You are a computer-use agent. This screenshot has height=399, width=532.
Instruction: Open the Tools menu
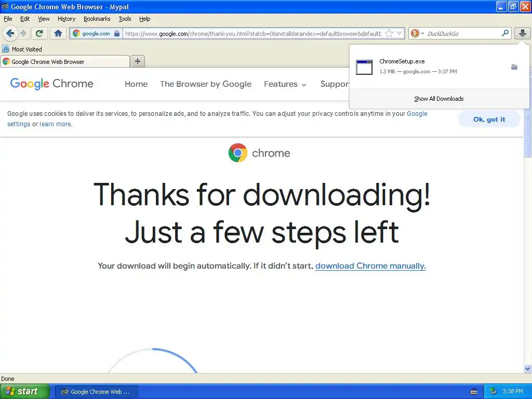[x=125, y=19]
